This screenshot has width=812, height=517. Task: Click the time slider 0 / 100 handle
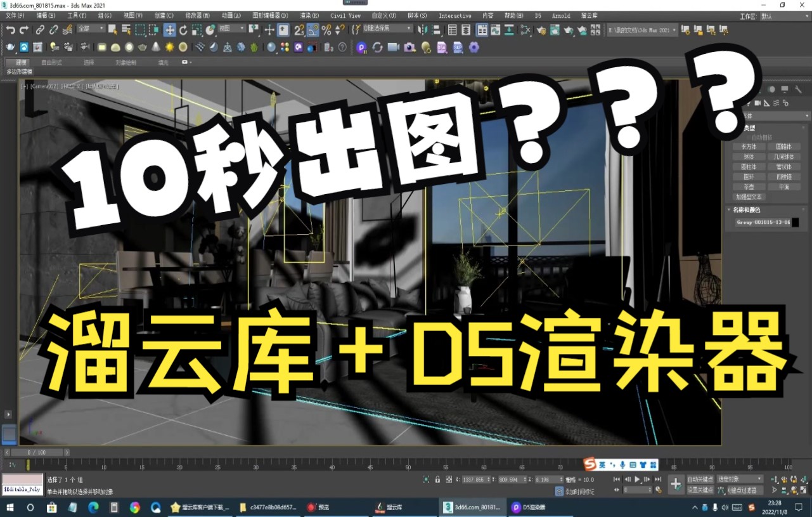pos(37,452)
